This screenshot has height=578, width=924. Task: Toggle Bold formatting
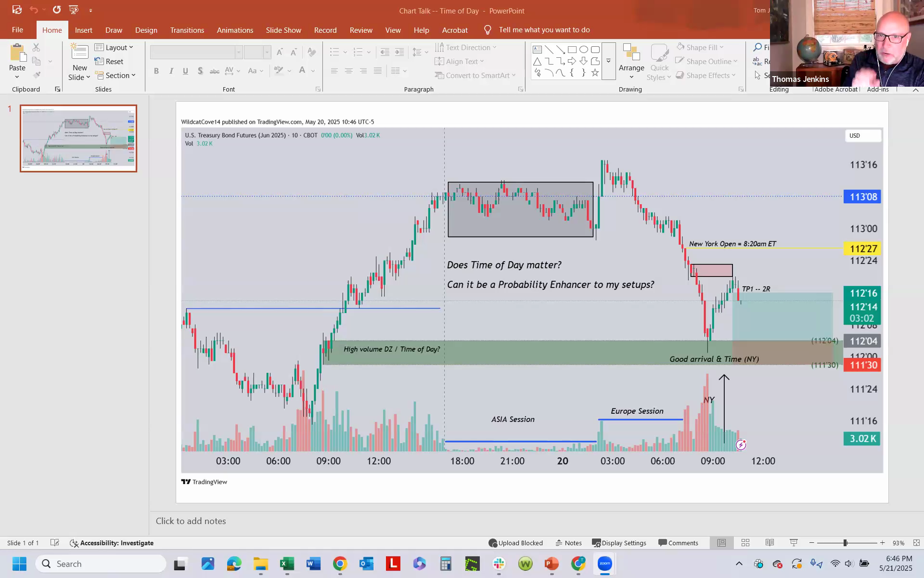[156, 71]
